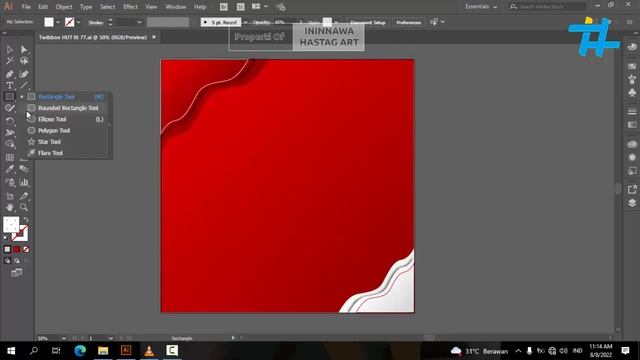Open the Brushes panel icon

click(x=632, y=79)
